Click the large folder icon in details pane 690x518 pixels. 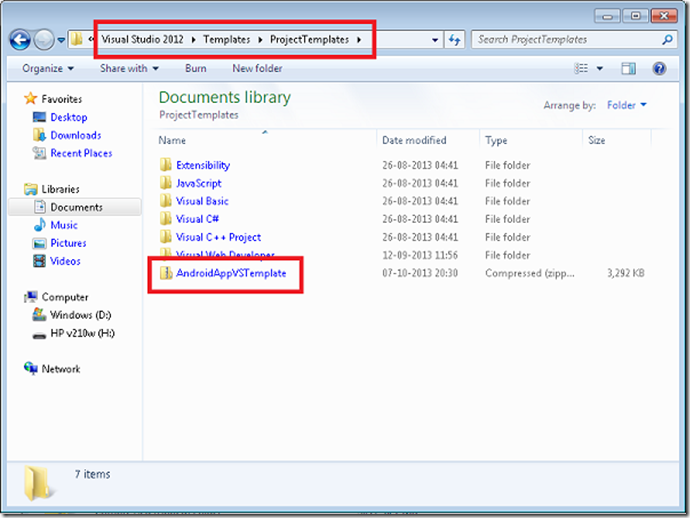38,483
